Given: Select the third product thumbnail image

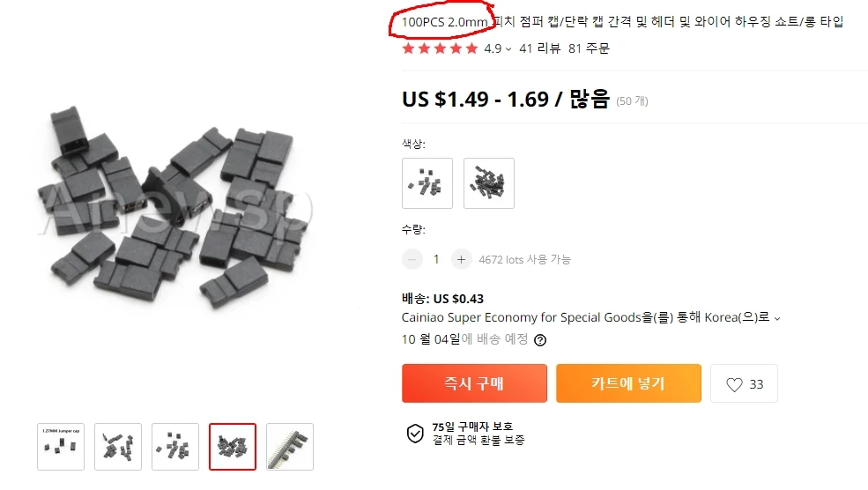Looking at the screenshot, I should click(175, 447).
